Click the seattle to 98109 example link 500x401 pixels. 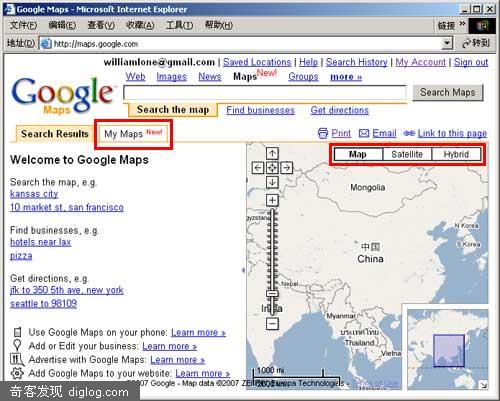pos(43,304)
